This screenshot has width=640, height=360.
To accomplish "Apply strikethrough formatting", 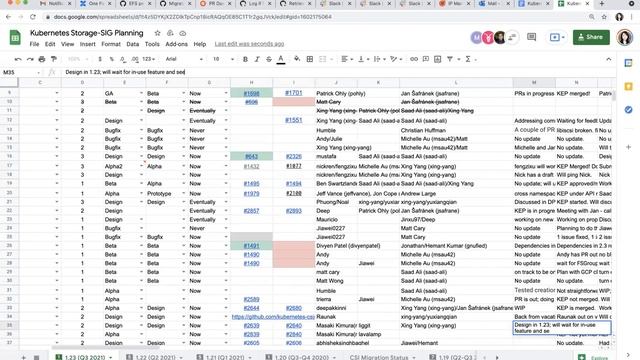I will pyautogui.click(x=269, y=59).
